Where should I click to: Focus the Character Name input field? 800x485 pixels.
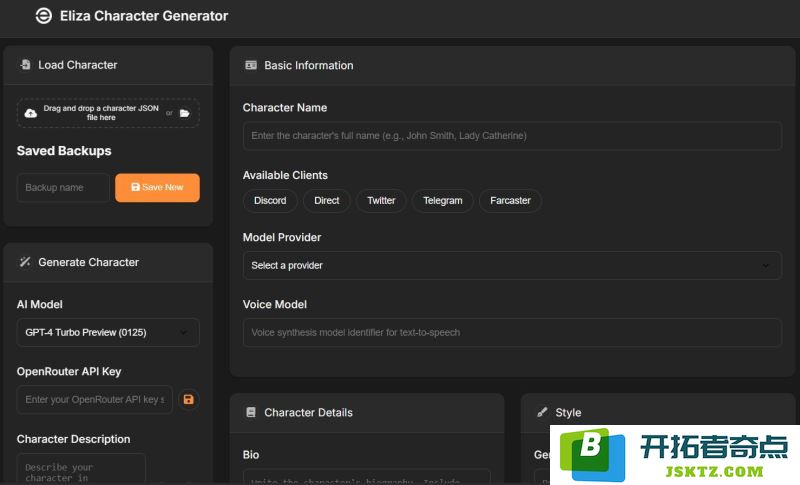coord(512,136)
